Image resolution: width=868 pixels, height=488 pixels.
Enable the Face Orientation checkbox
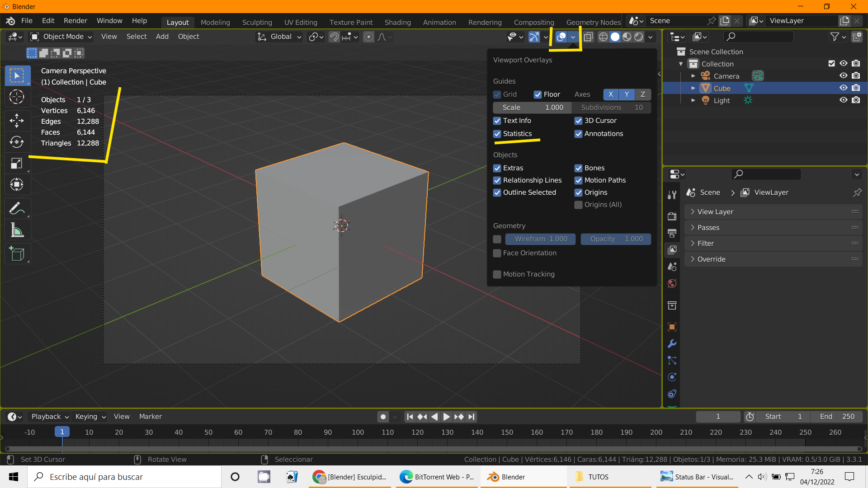click(x=497, y=253)
